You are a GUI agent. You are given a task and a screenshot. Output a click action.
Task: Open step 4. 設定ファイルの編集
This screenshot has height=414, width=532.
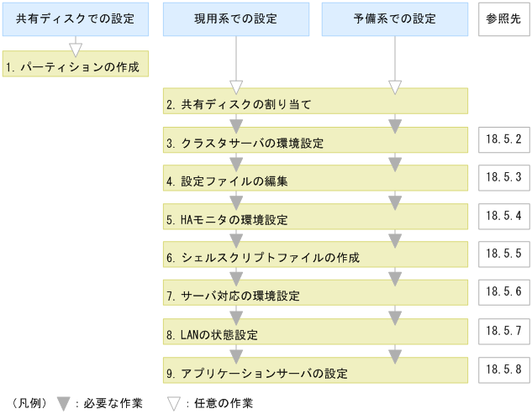click(x=315, y=180)
